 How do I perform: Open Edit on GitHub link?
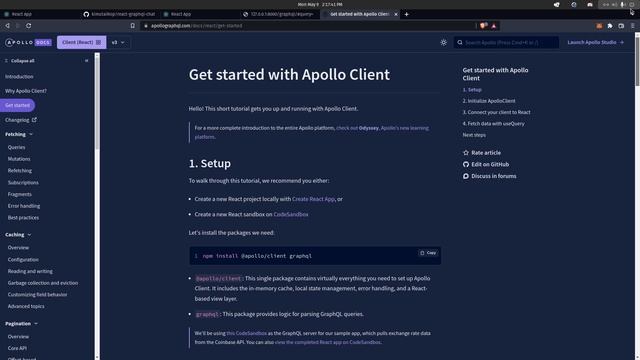486,164
